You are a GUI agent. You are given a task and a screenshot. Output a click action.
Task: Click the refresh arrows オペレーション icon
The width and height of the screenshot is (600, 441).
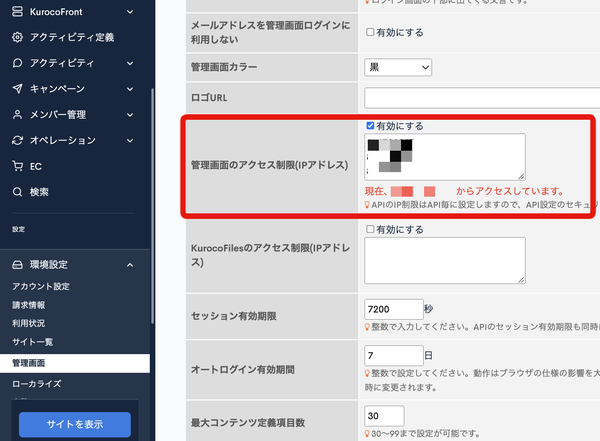17,140
